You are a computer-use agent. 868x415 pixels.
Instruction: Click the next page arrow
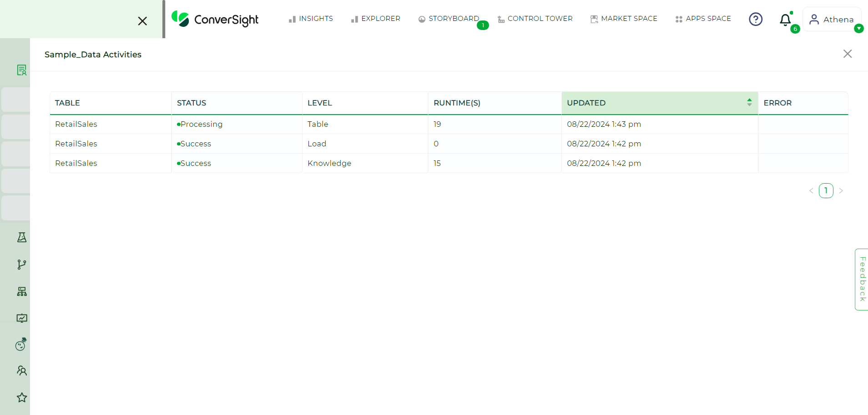pyautogui.click(x=841, y=191)
